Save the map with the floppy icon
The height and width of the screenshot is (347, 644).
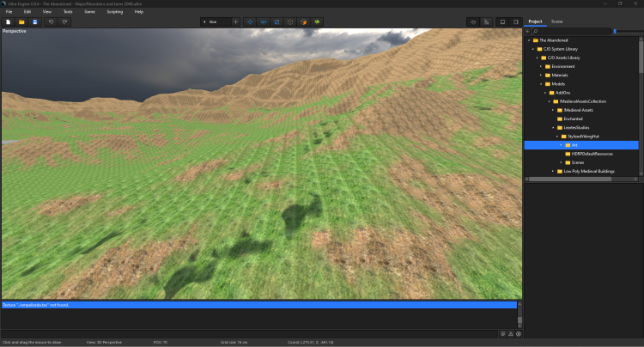35,21
